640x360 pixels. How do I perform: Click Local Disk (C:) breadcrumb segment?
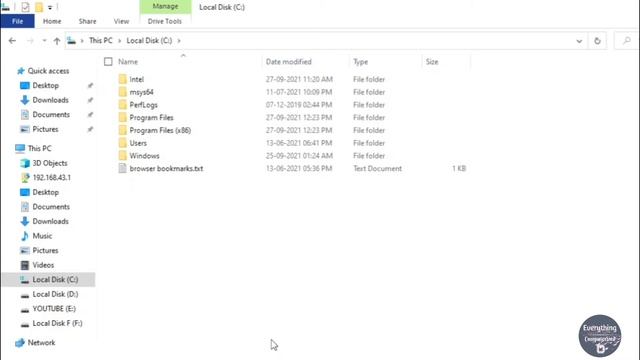[x=149, y=40]
